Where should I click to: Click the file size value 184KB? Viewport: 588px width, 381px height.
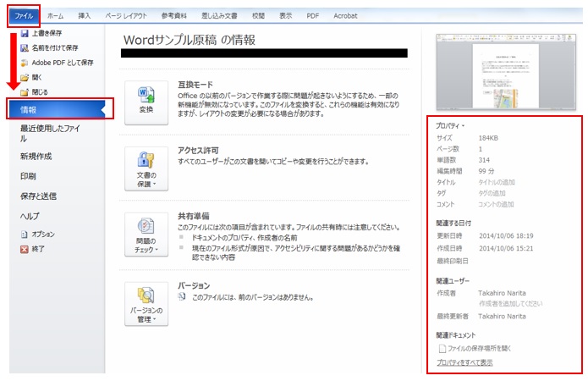488,138
